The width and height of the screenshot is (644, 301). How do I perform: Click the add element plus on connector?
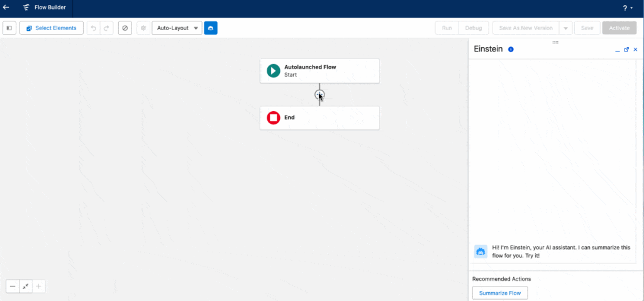click(x=319, y=95)
